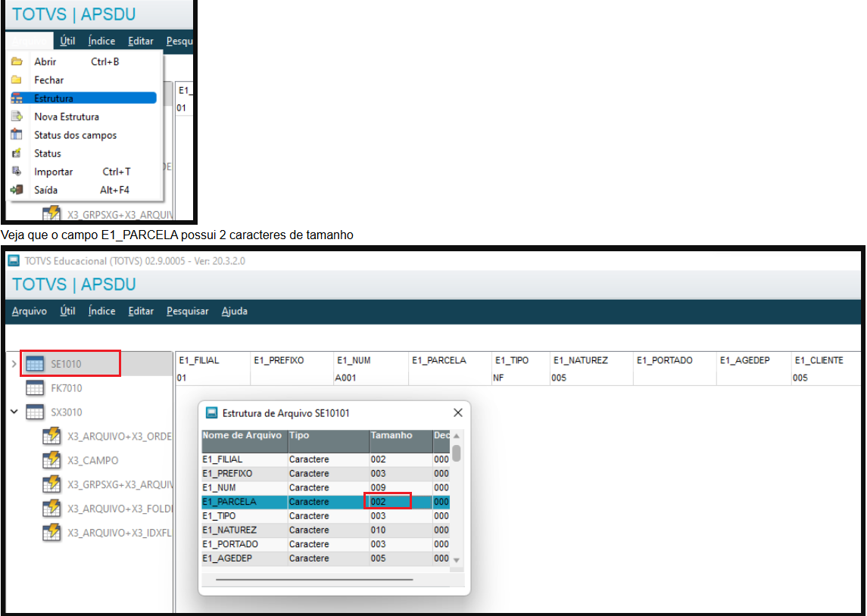Click the NF value under E1_TIPO
This screenshot has width=867, height=616.
498,378
